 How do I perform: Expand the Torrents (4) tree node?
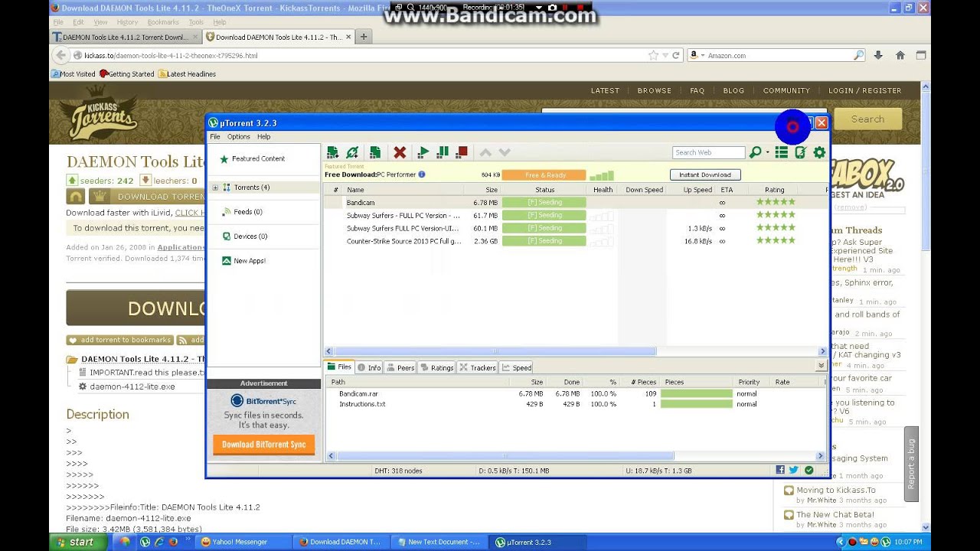pyautogui.click(x=215, y=187)
